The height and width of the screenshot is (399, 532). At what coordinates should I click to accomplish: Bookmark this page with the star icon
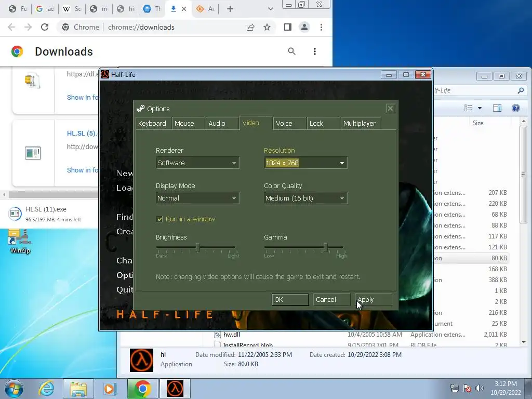point(267,27)
